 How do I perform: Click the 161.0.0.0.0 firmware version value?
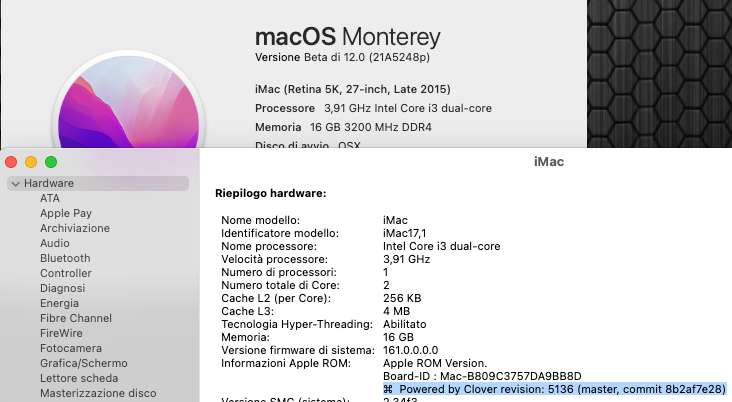point(410,350)
